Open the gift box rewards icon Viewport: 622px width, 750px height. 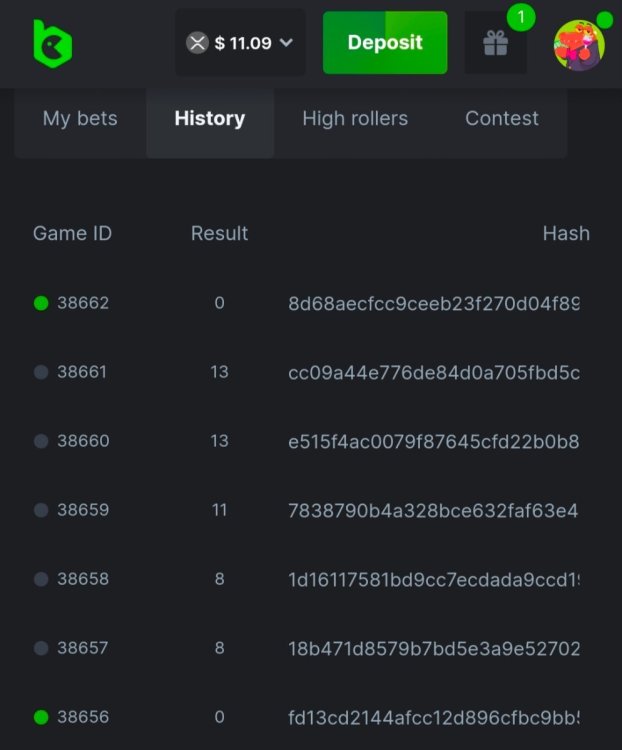[496, 43]
